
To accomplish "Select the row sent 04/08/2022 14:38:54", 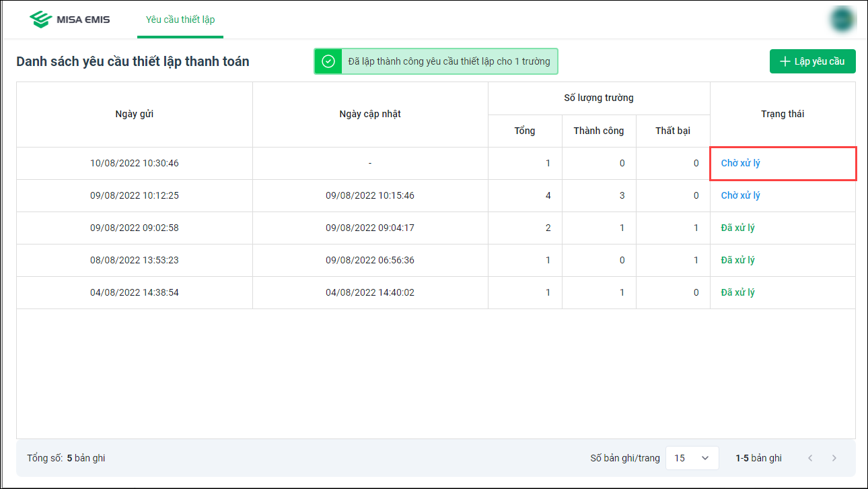I will pos(135,292).
